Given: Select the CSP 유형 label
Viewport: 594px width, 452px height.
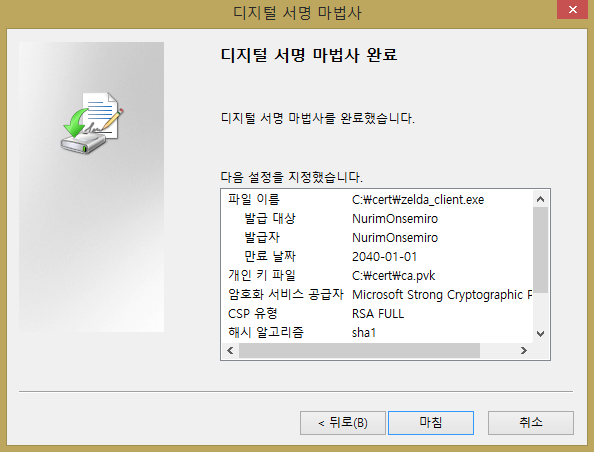Looking at the screenshot, I should [x=253, y=313].
